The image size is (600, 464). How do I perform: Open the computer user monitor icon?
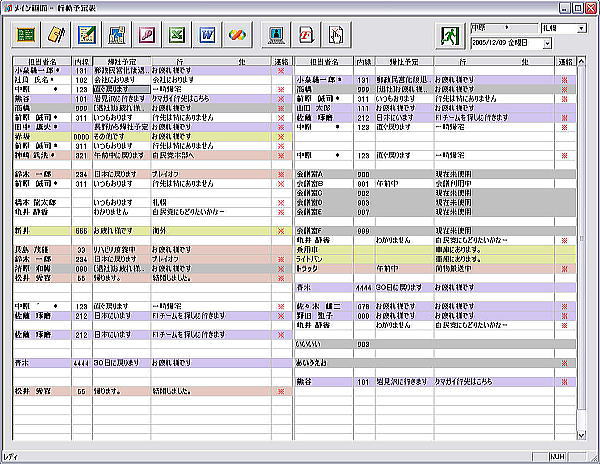coord(276,35)
